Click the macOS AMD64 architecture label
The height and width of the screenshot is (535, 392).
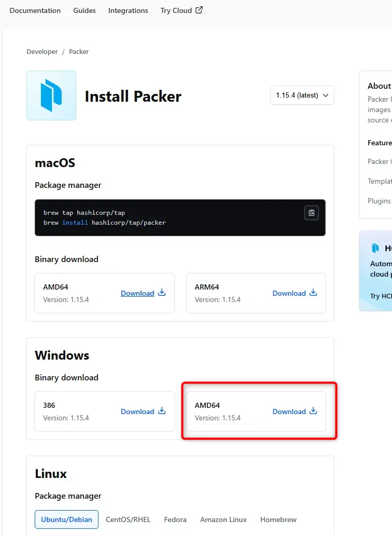coord(55,287)
